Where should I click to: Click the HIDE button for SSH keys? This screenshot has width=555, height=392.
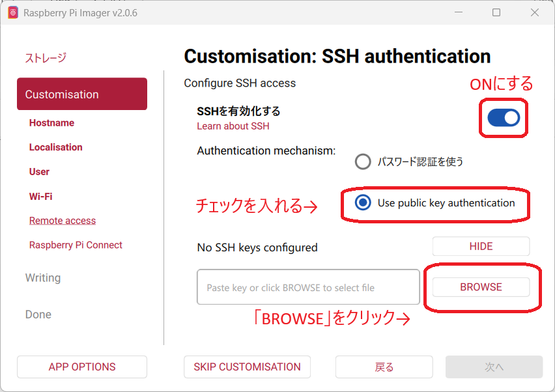coord(481,246)
